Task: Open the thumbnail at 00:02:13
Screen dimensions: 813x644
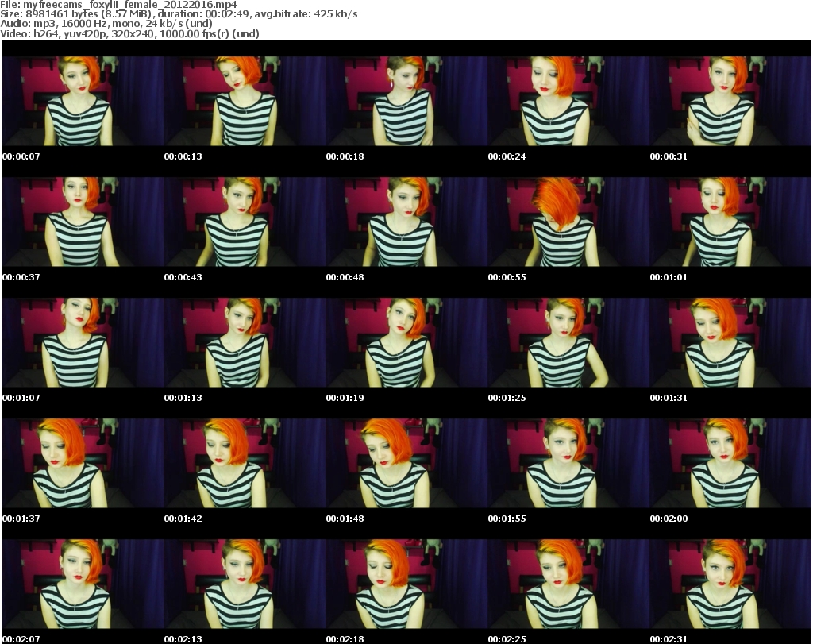Action: (x=245, y=584)
